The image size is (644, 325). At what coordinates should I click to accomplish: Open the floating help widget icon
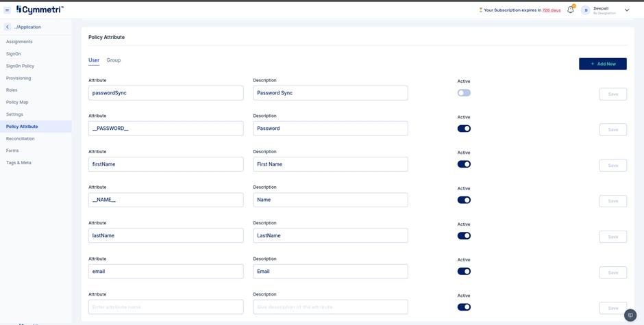point(630,315)
